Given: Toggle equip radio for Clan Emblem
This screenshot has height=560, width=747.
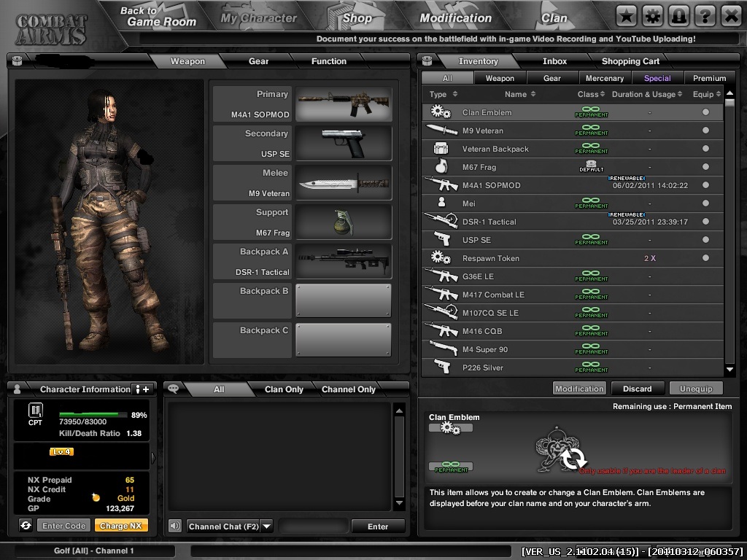Looking at the screenshot, I should [x=705, y=112].
